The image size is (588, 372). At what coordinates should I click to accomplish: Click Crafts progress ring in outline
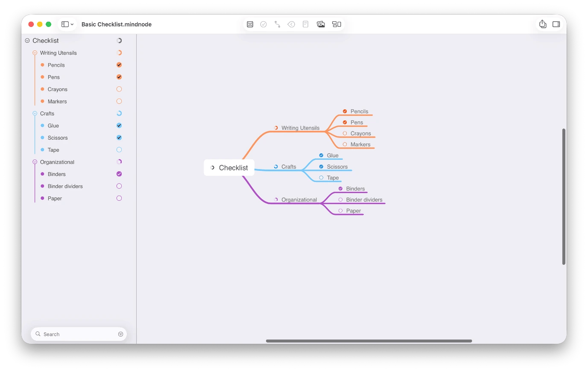click(x=119, y=114)
